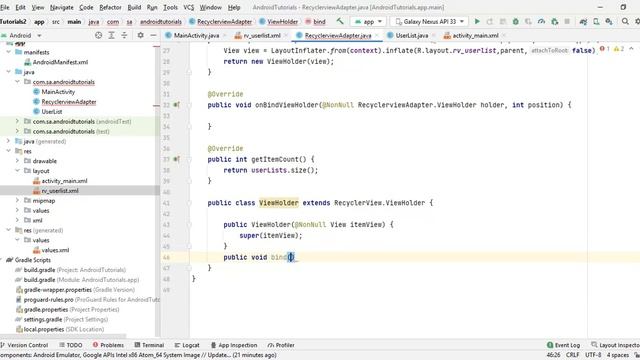
Task: Collapse the layout folder
Action: point(17,171)
